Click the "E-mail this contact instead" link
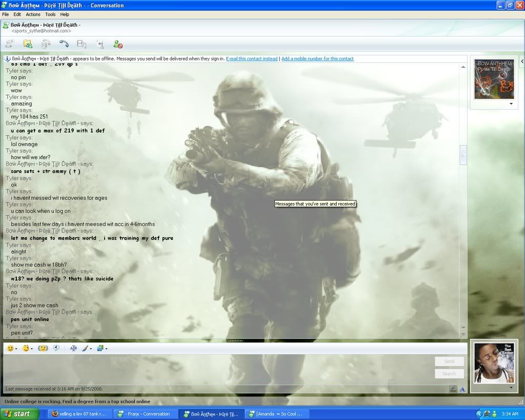 (251, 58)
